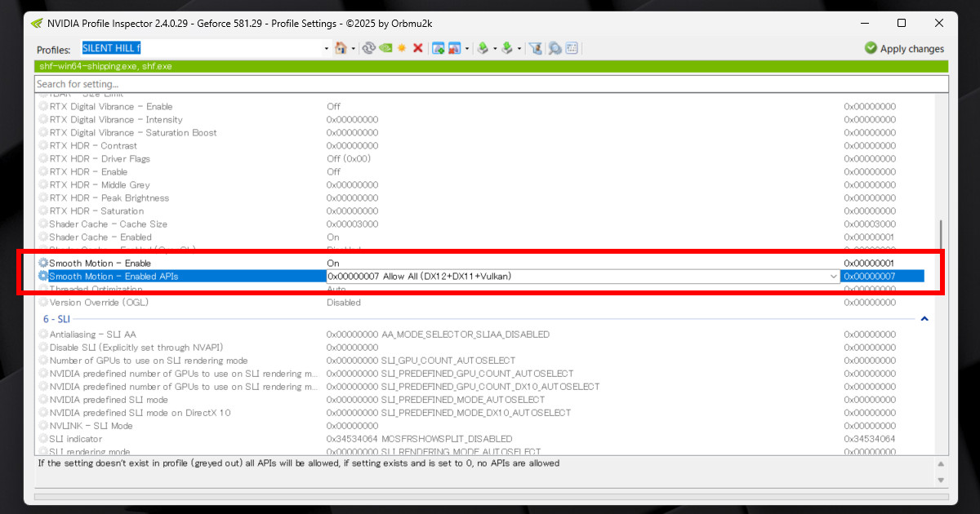Click the Search for setting field

[x=492, y=84]
